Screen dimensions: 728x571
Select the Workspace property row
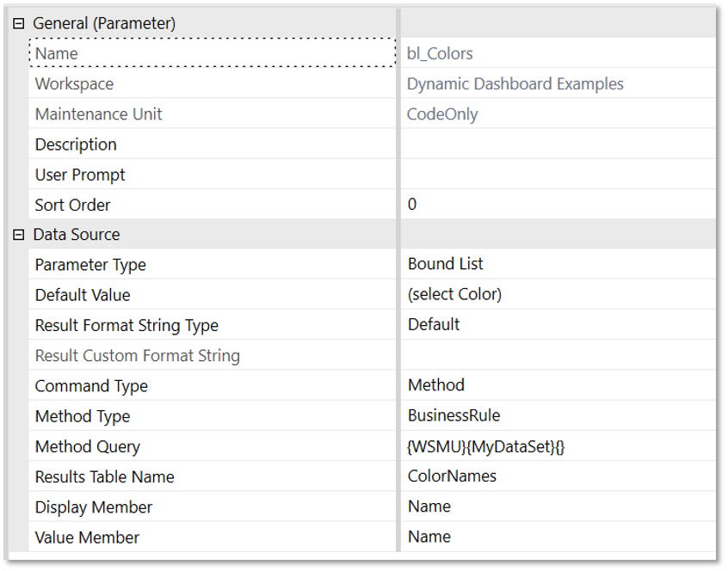[x=74, y=84]
